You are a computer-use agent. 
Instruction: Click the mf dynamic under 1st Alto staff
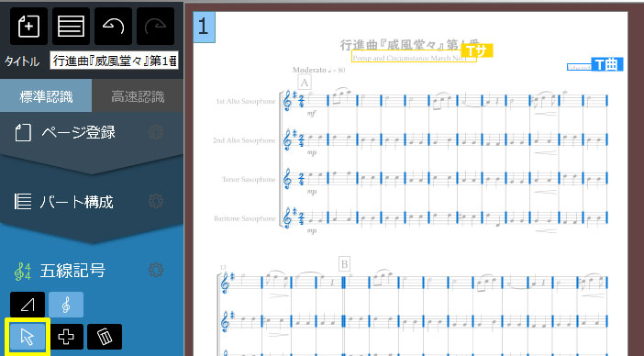pos(311,114)
